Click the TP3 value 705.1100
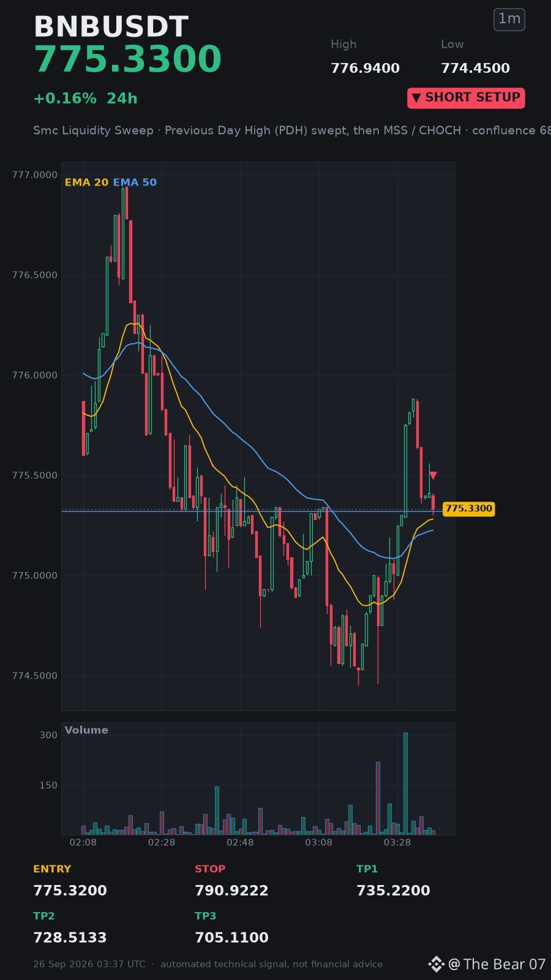 (231, 938)
